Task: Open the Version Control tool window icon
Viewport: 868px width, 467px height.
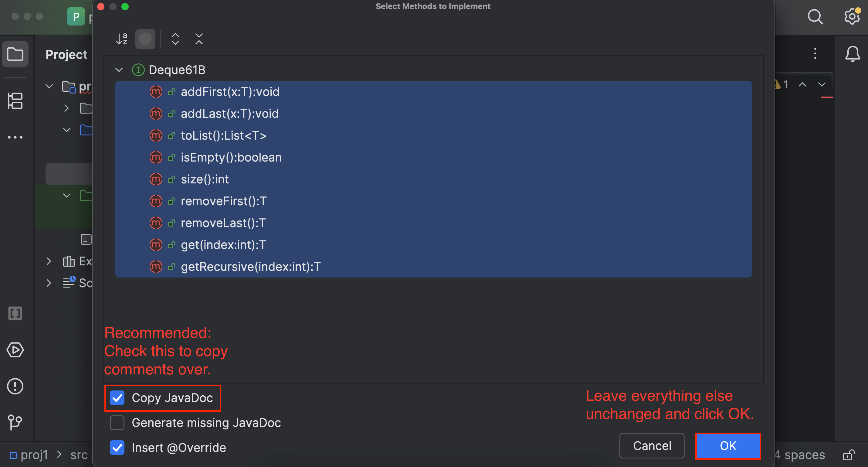Action: point(15,422)
